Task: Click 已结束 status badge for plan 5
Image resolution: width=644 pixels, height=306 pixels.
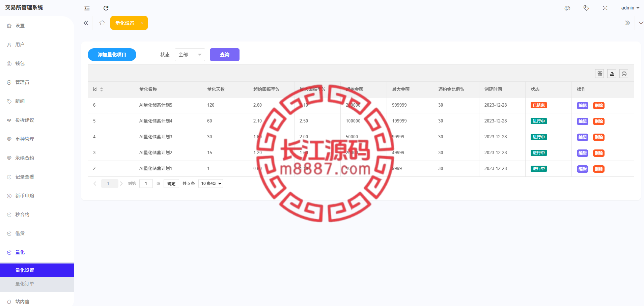Action: 539,105
